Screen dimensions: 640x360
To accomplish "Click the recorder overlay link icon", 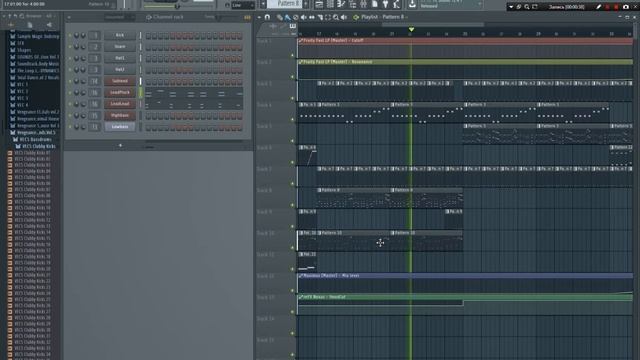I will pyautogui.click(x=519, y=7).
